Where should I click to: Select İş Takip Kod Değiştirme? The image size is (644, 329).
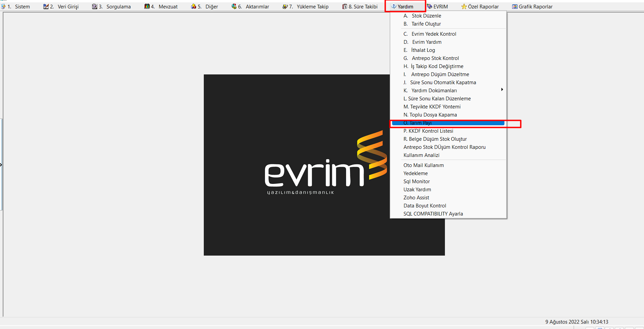point(448,66)
